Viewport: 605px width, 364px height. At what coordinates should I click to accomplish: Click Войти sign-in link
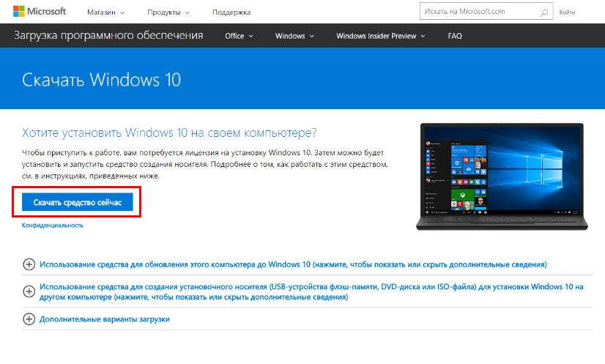pos(567,12)
